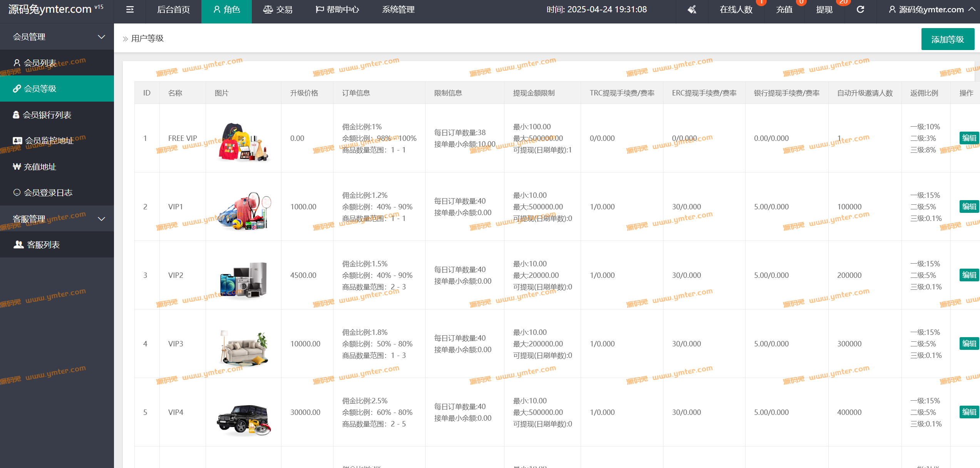Screen dimensions: 980x468
Task: Click the clear-cache brush icon
Action: click(692, 10)
